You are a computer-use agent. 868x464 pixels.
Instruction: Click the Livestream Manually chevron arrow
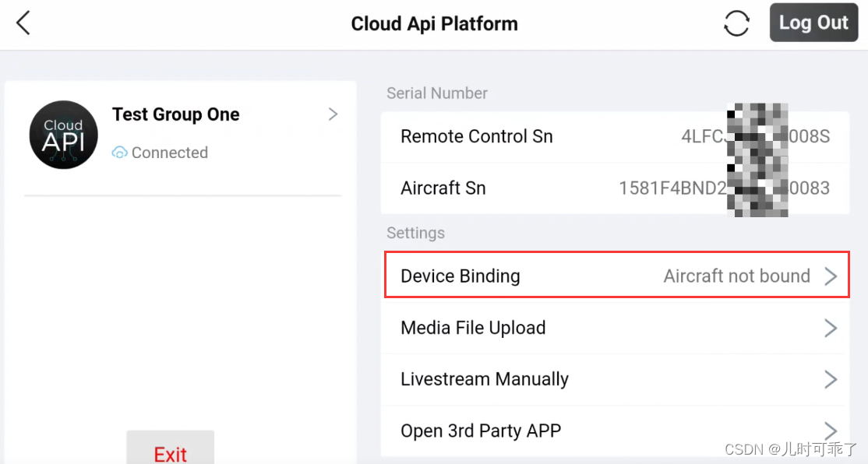(x=831, y=379)
